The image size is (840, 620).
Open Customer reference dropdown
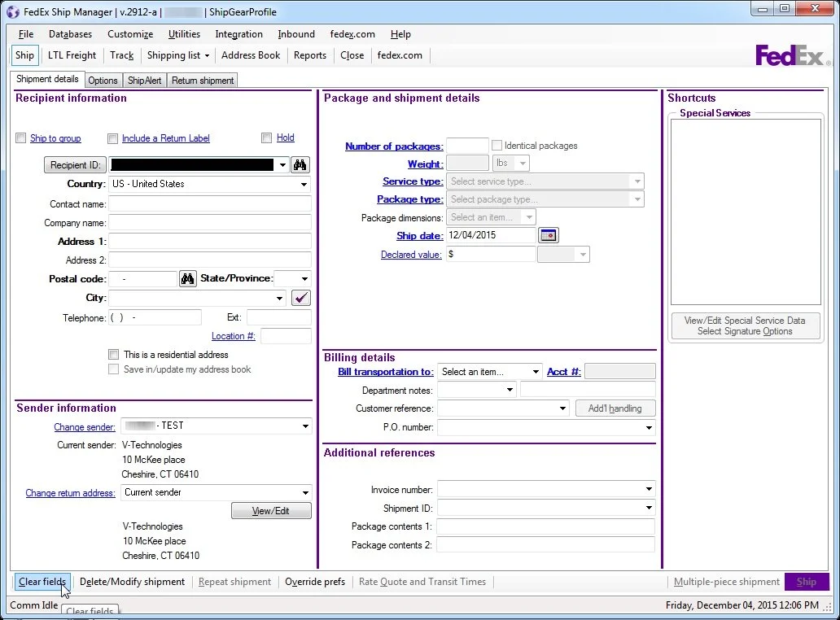(x=562, y=408)
